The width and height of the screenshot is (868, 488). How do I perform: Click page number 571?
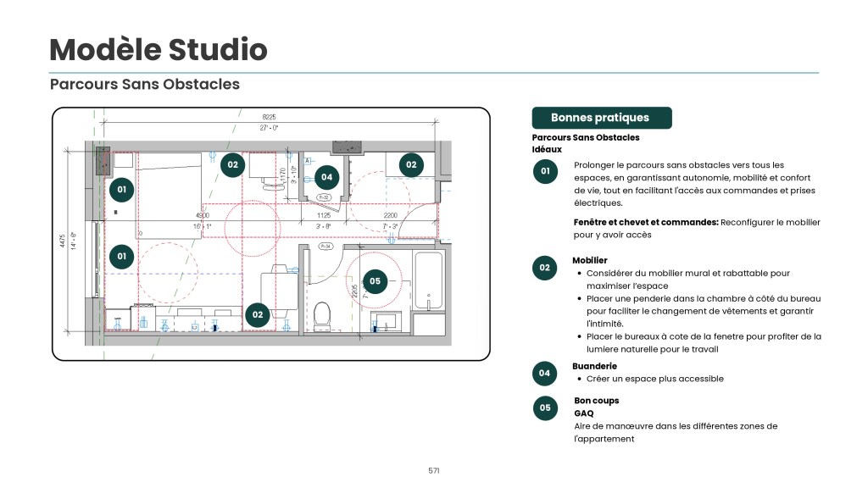click(434, 471)
